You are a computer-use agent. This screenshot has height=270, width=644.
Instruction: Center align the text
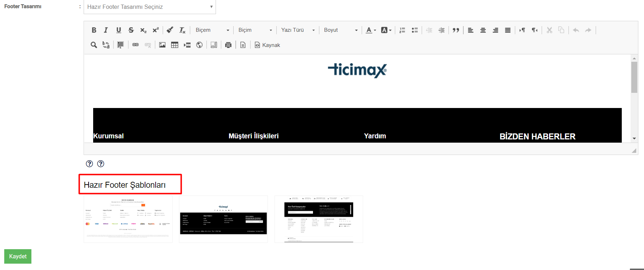click(483, 30)
